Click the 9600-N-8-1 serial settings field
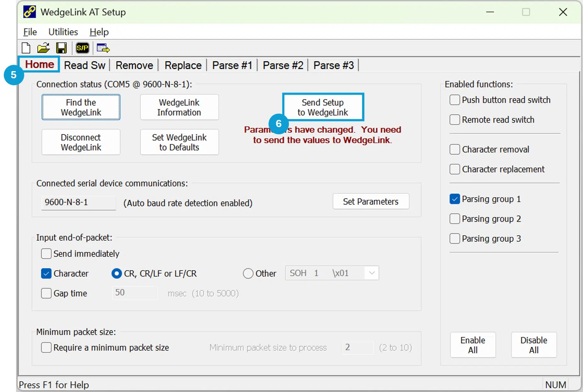583x392 pixels. pyautogui.click(x=78, y=202)
